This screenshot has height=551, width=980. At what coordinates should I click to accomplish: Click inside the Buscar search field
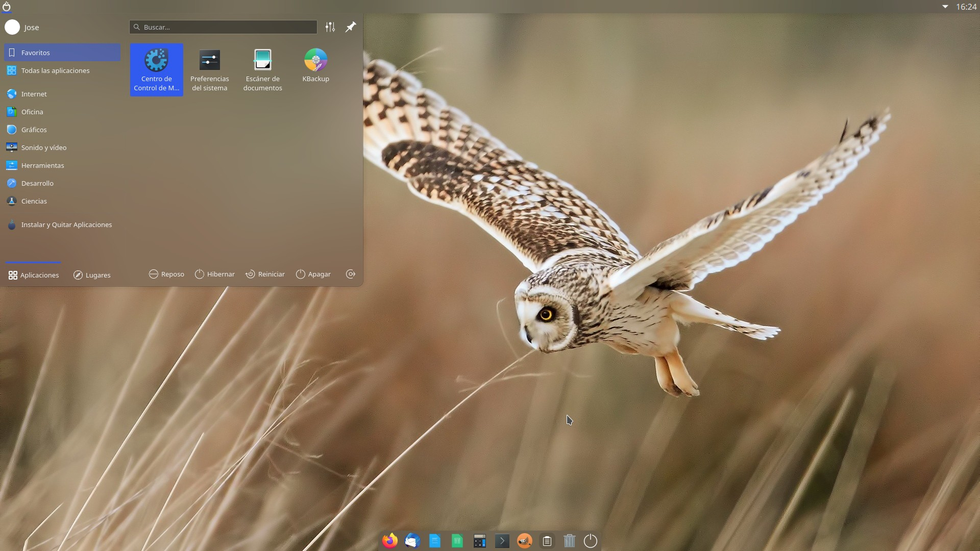click(x=223, y=27)
